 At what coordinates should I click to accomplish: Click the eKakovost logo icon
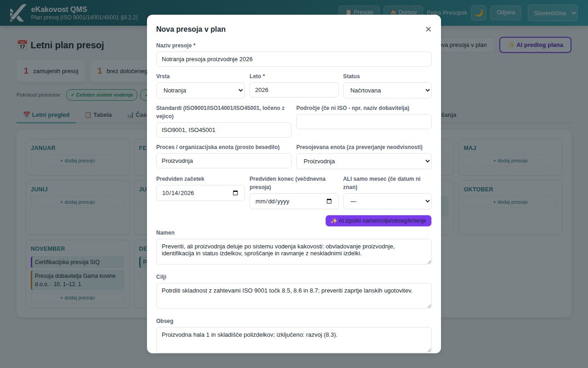pyautogui.click(x=17, y=13)
